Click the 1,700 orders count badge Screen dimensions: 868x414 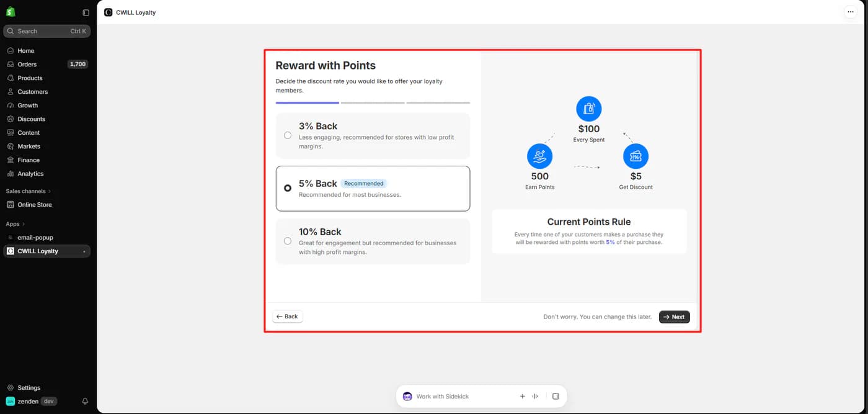click(x=77, y=65)
